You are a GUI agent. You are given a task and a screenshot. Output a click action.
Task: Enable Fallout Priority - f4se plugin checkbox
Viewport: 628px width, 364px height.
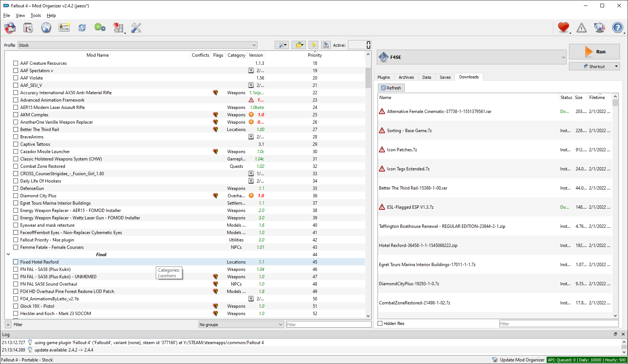pos(15,240)
